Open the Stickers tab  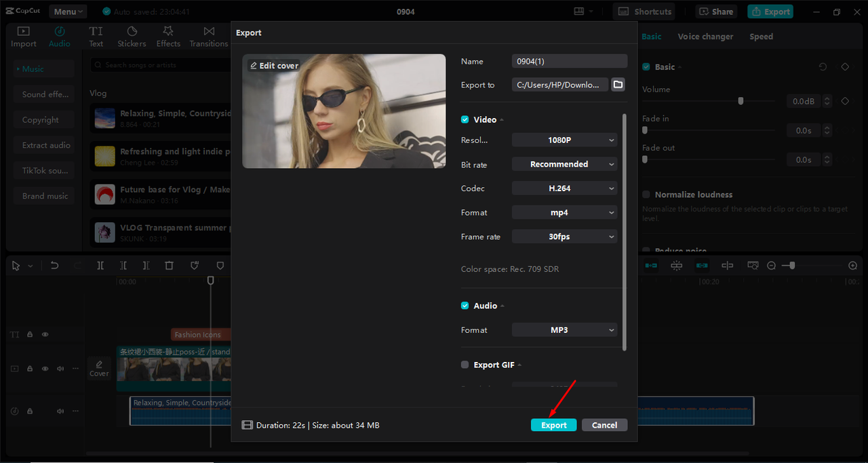pyautogui.click(x=132, y=37)
